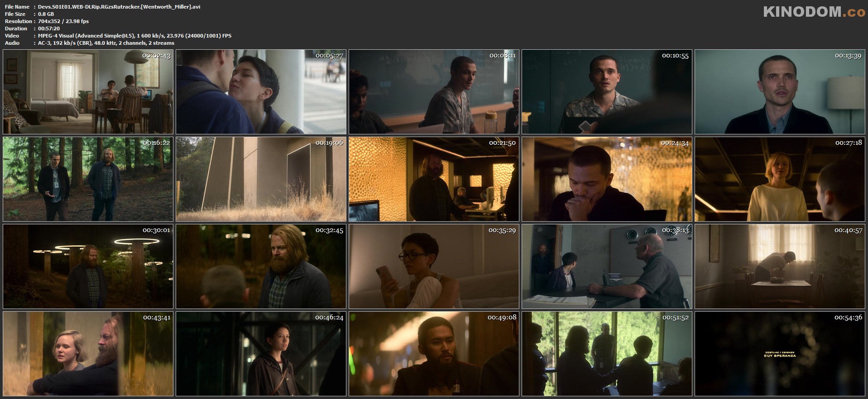This screenshot has width=868, height=399.
Task: Select the thumbnail timestamped 00:49:08
Action: click(434, 354)
